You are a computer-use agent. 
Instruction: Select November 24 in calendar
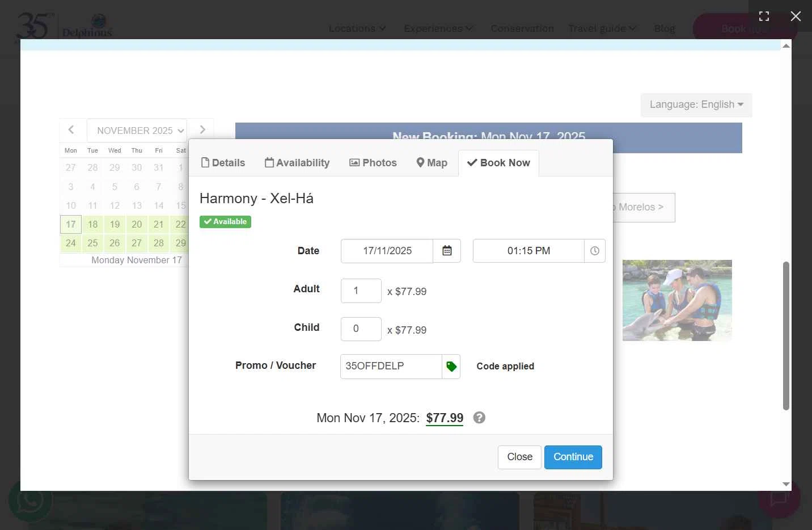pos(71,243)
